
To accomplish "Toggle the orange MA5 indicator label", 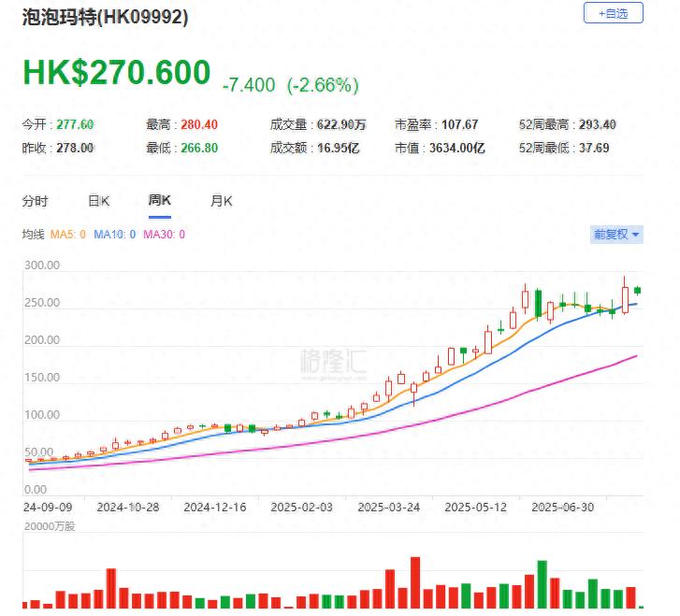I will pyautogui.click(x=68, y=235).
